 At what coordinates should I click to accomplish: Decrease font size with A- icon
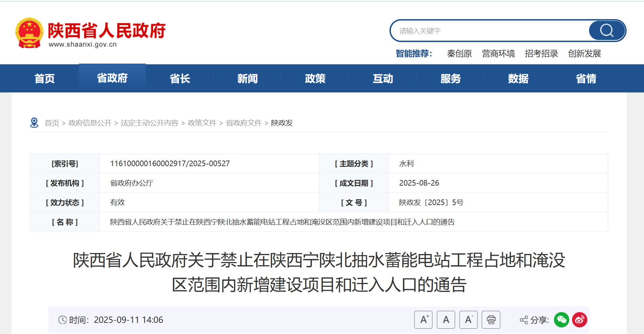pos(468,320)
